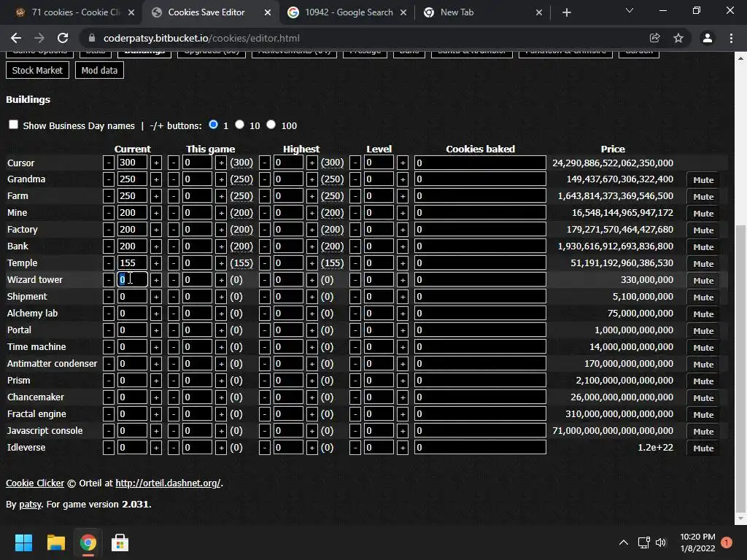Select the 1 increment radio button
Image resolution: width=747 pixels, height=560 pixels.
(x=214, y=125)
